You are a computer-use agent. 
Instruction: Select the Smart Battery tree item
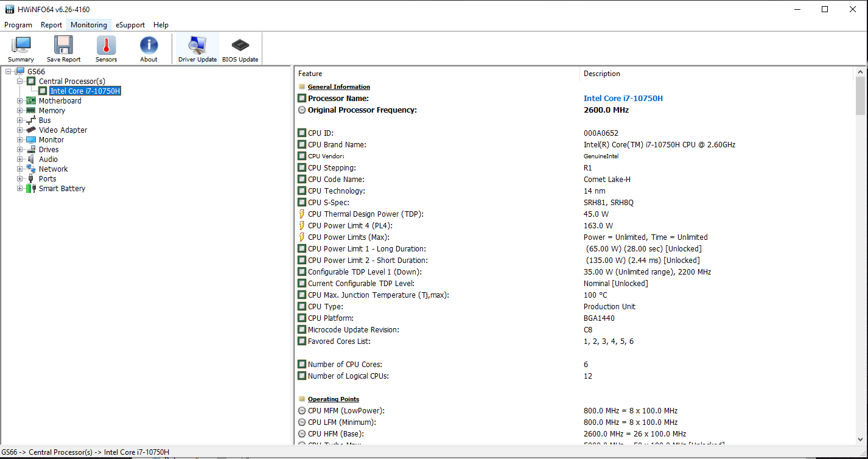pyautogui.click(x=62, y=189)
